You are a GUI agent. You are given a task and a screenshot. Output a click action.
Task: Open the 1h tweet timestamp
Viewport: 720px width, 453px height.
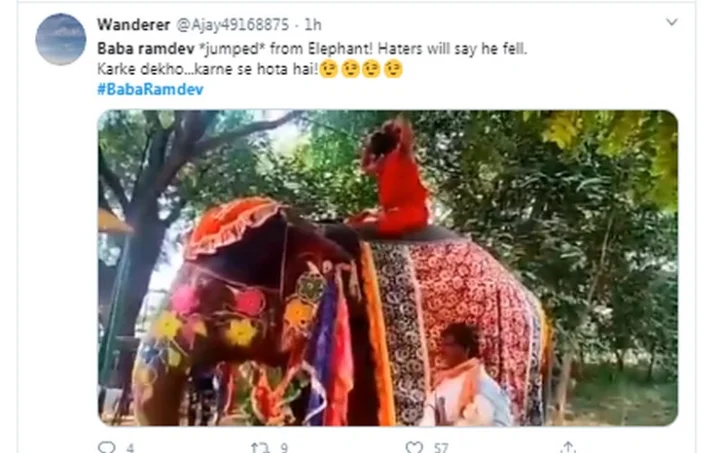[313, 25]
